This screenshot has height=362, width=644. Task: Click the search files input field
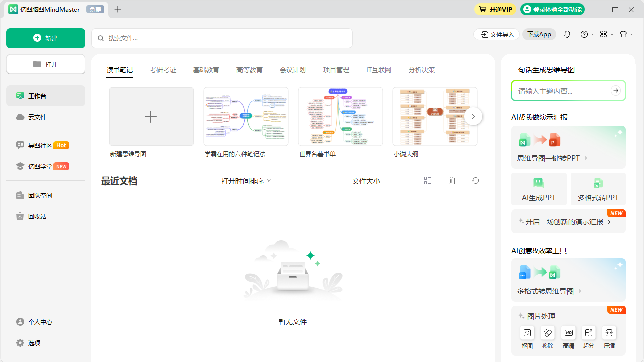pos(221,38)
